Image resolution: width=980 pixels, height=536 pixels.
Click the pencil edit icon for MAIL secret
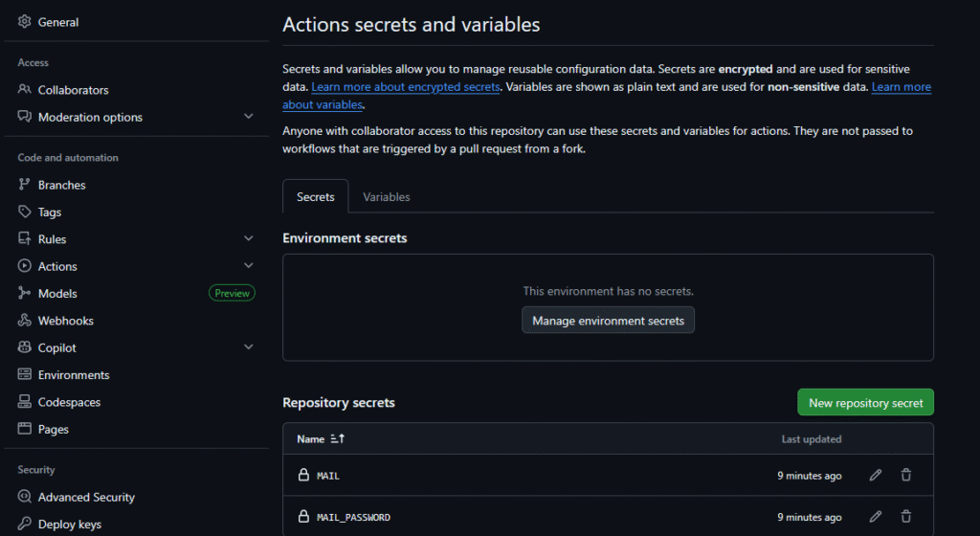pos(875,476)
